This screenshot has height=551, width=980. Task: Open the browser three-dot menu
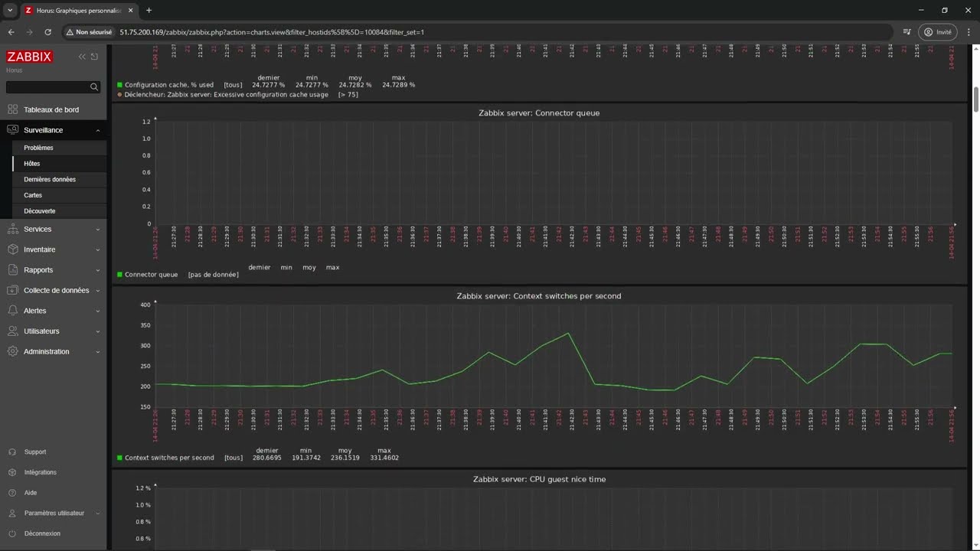point(969,32)
